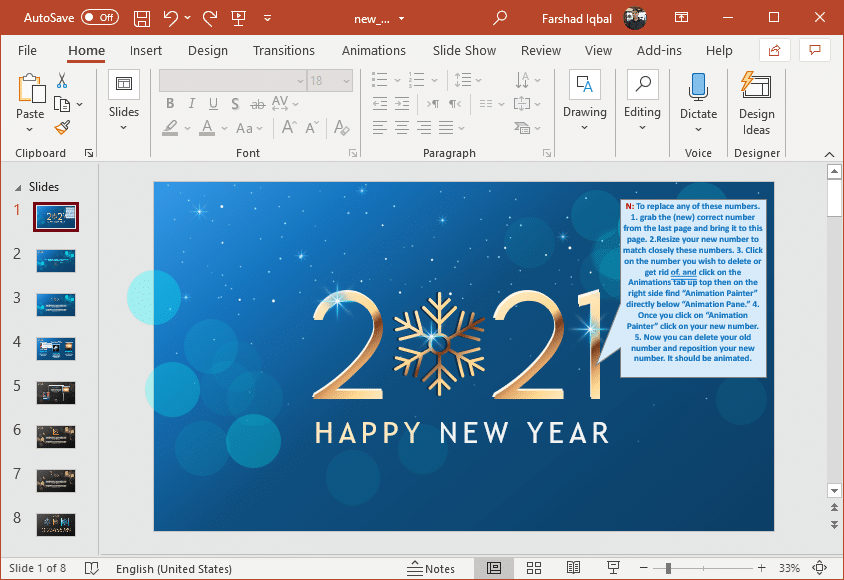Viewport: 844px width, 580px height.
Task: Click the Slide Show view button
Action: pos(612,568)
